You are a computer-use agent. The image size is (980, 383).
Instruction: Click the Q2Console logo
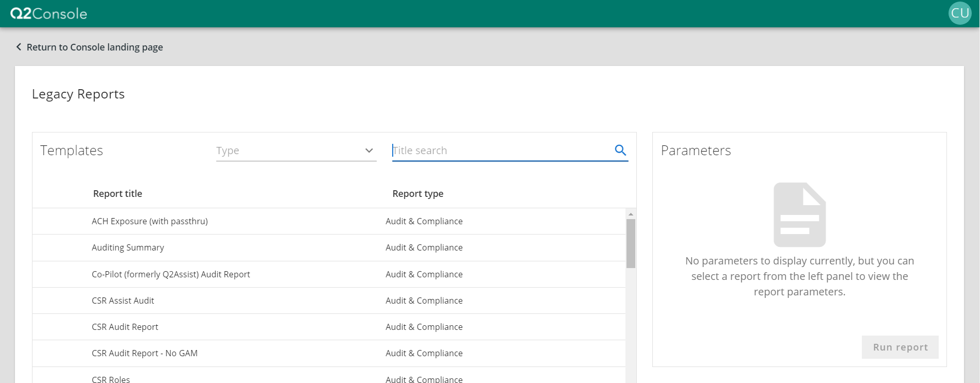49,13
